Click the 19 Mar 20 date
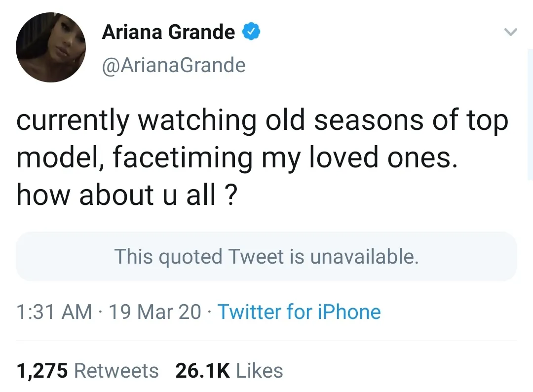 point(154,312)
